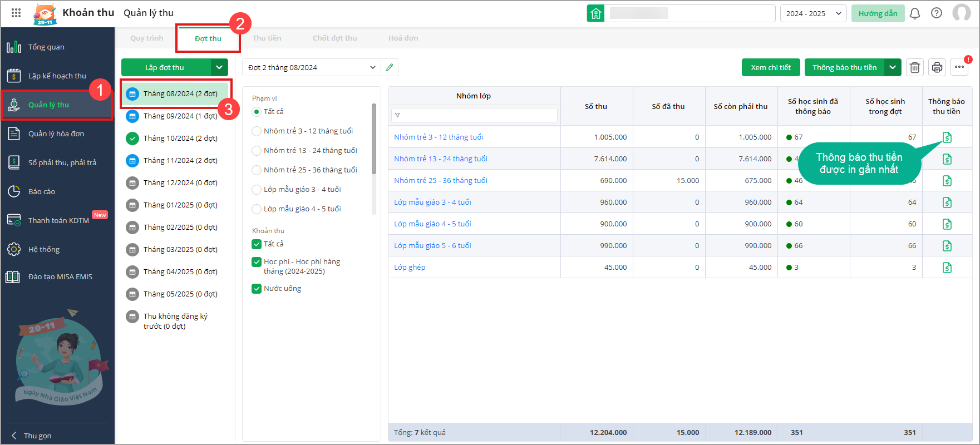
Task: Expand the Lập đợt thu dropdown arrow
Action: [x=219, y=67]
